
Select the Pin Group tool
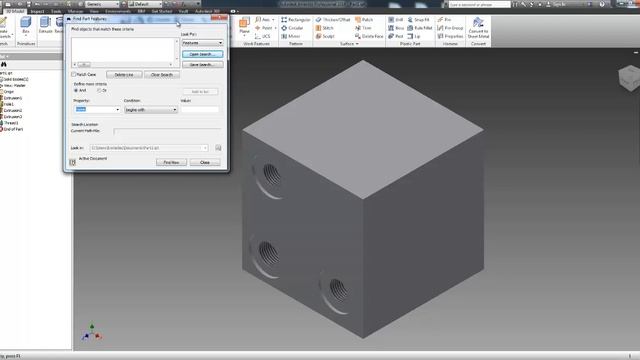[x=450, y=28]
